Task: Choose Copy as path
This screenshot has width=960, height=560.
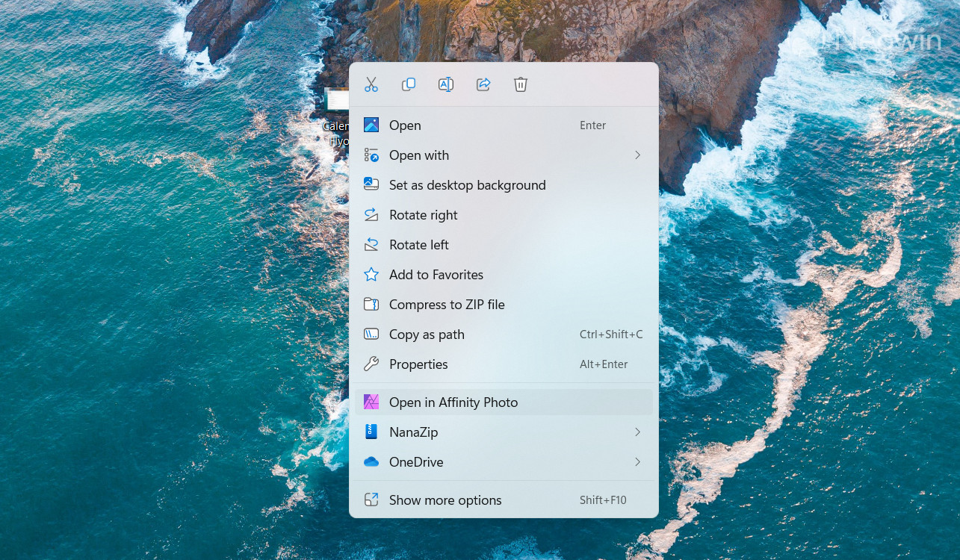Action: pyautogui.click(x=504, y=335)
